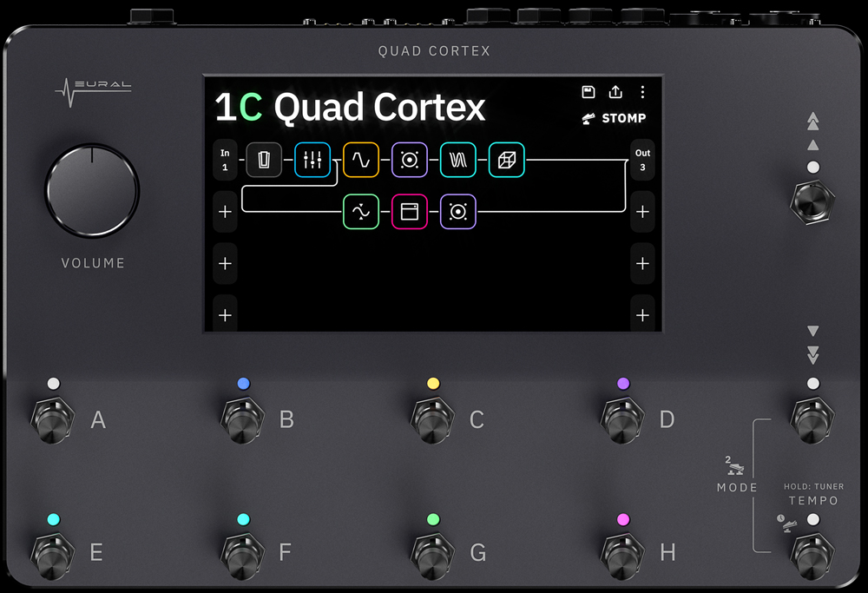
Task: Click the bank up footswitch
Action: tap(812, 201)
